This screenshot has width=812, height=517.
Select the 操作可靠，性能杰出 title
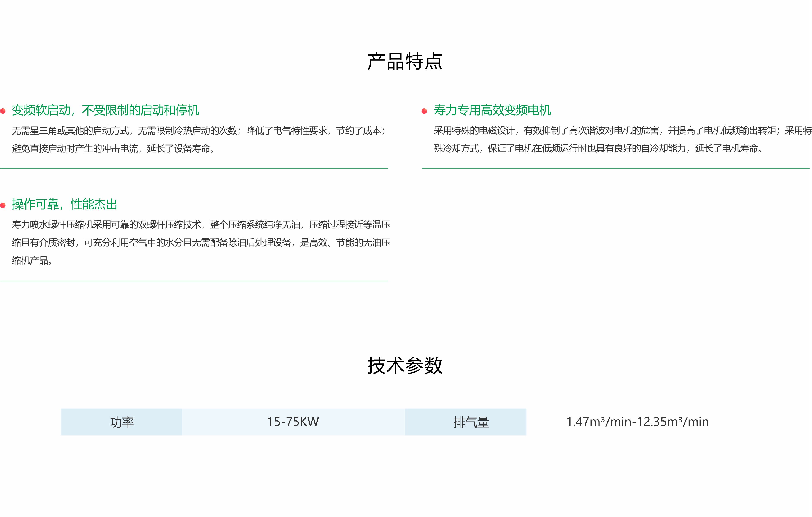pyautogui.click(x=64, y=204)
